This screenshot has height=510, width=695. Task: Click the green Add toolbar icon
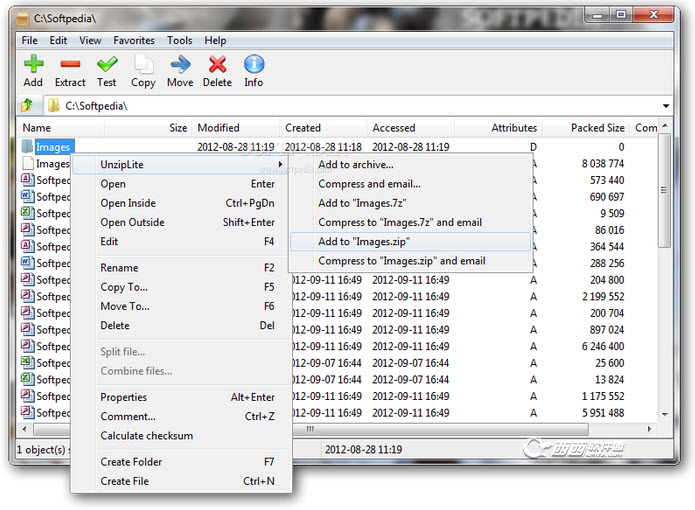coord(33,65)
